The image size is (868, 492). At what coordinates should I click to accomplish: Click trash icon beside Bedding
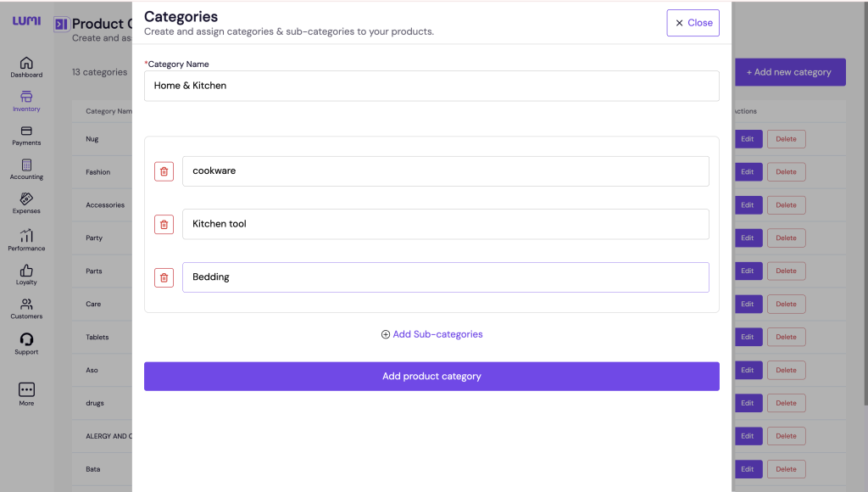coord(164,277)
